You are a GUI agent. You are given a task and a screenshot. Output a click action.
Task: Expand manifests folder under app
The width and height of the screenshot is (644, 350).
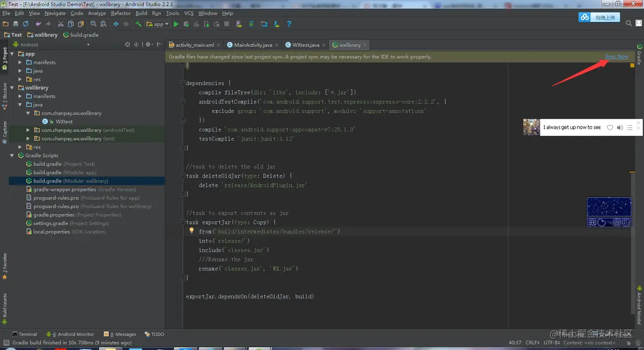click(x=20, y=62)
